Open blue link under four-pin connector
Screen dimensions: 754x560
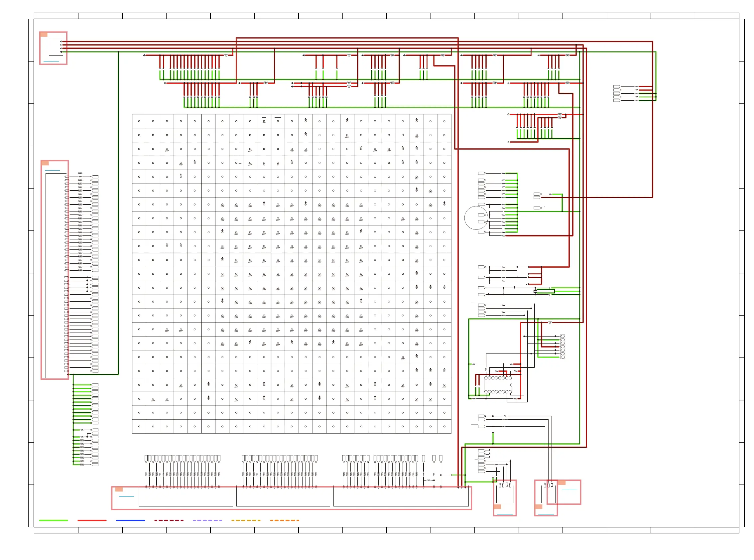click(505, 514)
